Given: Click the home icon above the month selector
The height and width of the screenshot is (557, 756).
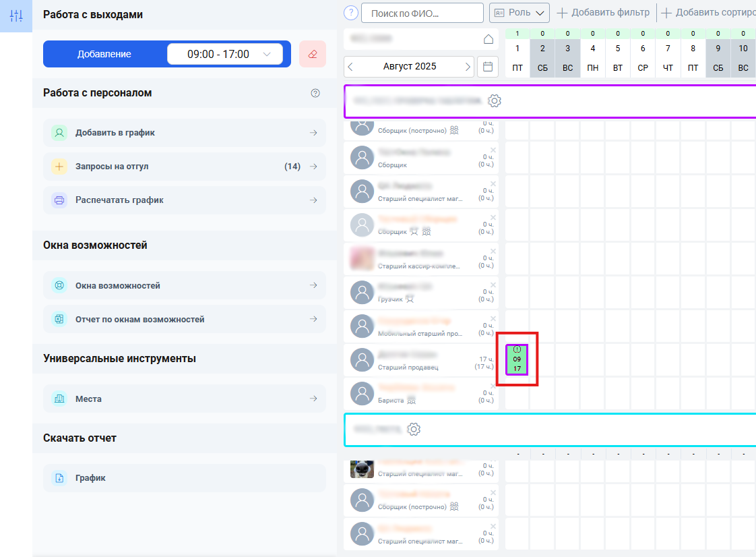Looking at the screenshot, I should click(489, 39).
